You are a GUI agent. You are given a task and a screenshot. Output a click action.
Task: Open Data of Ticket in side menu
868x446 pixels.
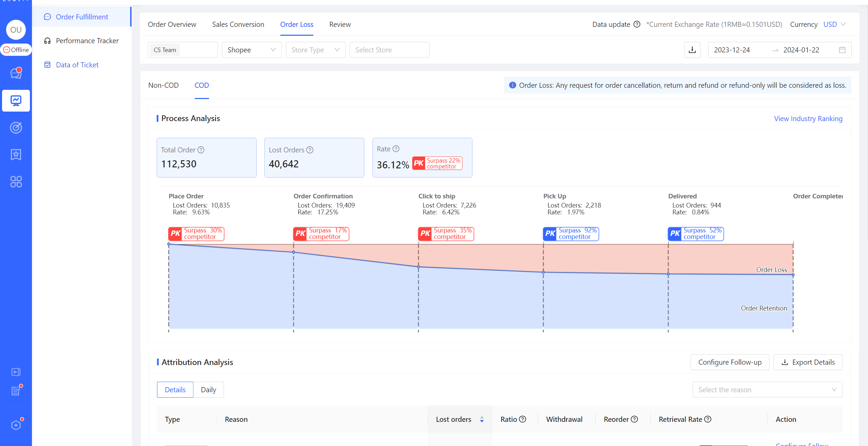(x=77, y=65)
